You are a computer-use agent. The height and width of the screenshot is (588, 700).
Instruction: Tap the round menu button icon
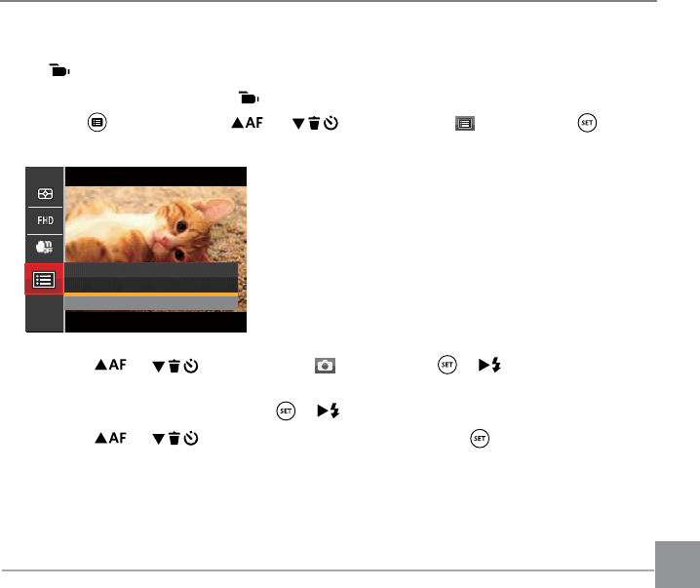(x=97, y=122)
